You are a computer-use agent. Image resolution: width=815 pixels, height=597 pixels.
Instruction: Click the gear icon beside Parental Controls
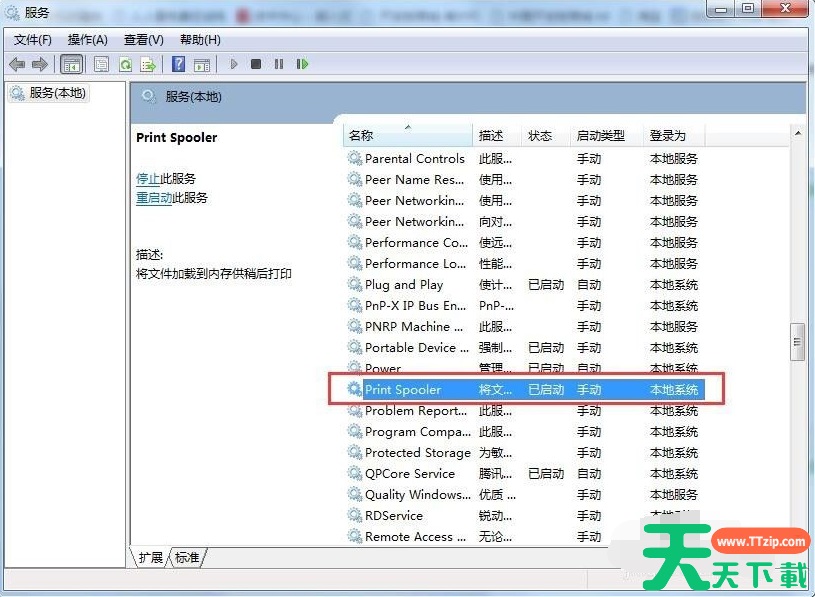[x=355, y=158]
